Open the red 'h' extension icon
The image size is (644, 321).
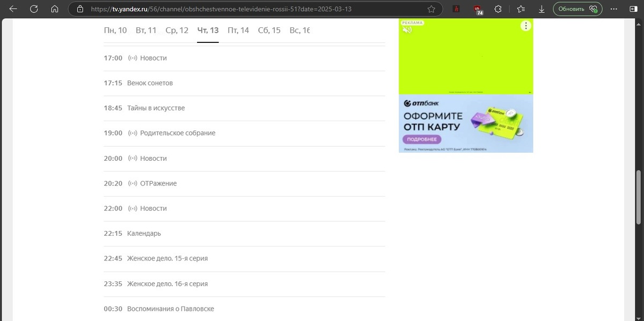pos(457,9)
